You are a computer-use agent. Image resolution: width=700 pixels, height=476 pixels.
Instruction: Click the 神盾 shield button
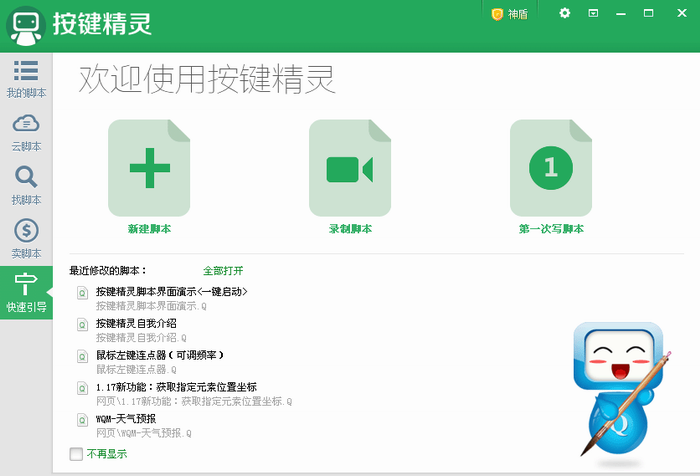(509, 14)
